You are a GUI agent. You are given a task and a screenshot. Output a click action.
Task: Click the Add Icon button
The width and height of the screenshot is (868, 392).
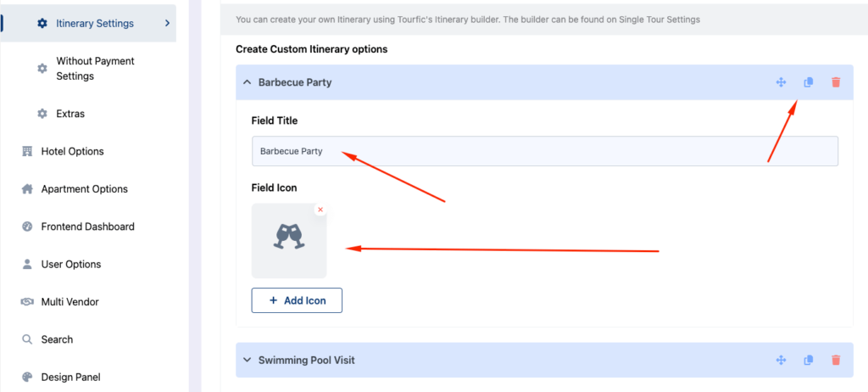pyautogui.click(x=297, y=300)
